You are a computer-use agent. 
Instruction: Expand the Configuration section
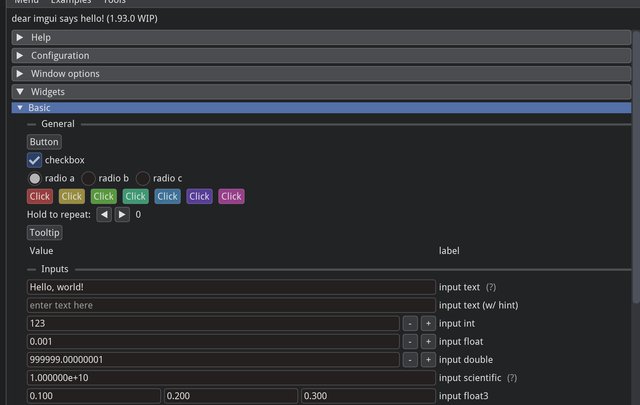321,56
